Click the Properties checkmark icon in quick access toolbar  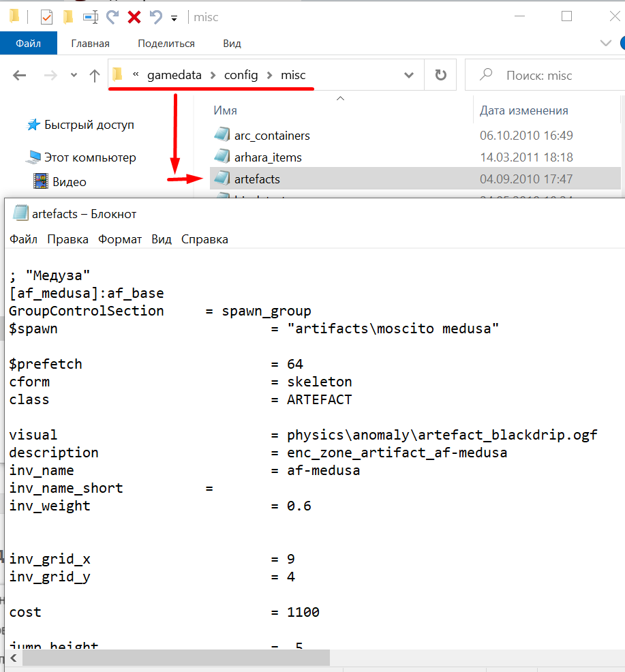(46, 17)
